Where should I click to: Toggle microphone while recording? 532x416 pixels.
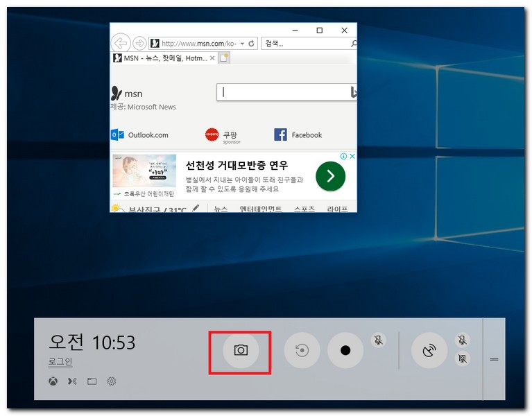tap(379, 340)
